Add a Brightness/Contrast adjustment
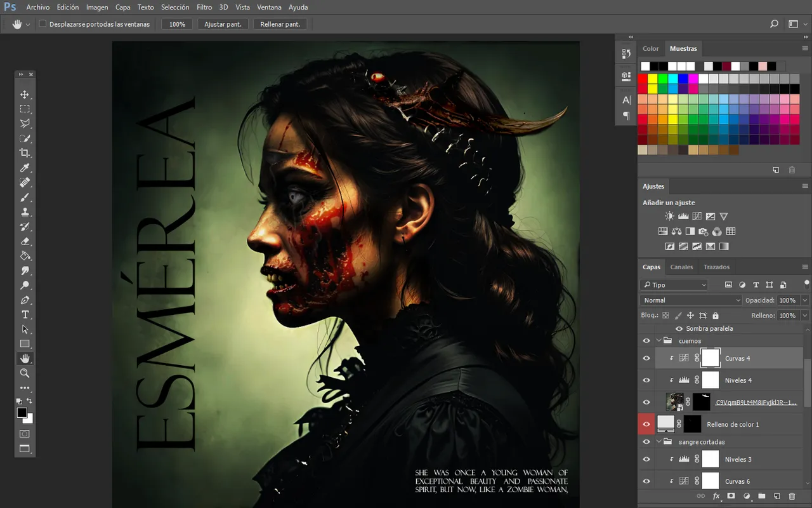 coord(669,217)
